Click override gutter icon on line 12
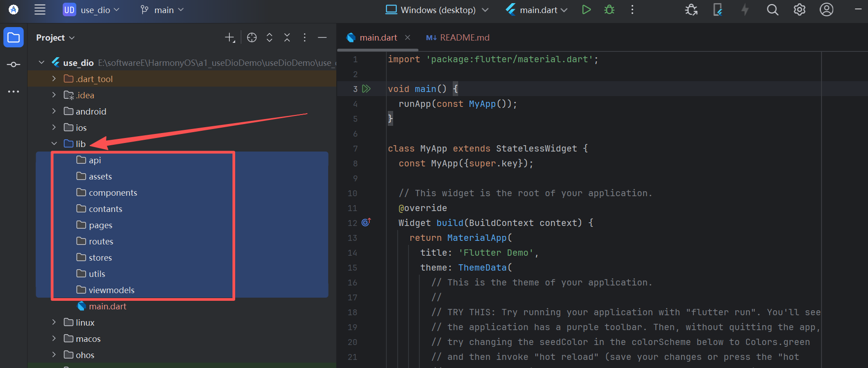Image resolution: width=868 pixels, height=368 pixels. coord(366,222)
